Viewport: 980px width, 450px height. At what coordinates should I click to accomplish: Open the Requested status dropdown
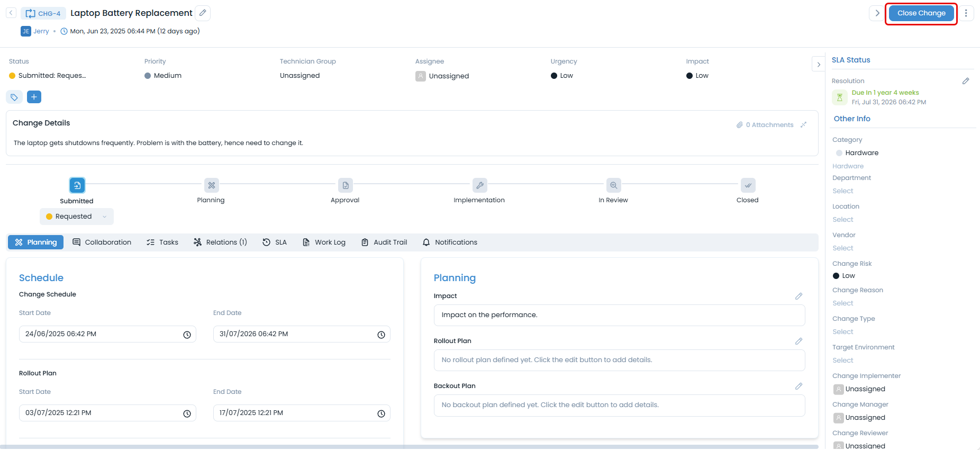(x=77, y=217)
